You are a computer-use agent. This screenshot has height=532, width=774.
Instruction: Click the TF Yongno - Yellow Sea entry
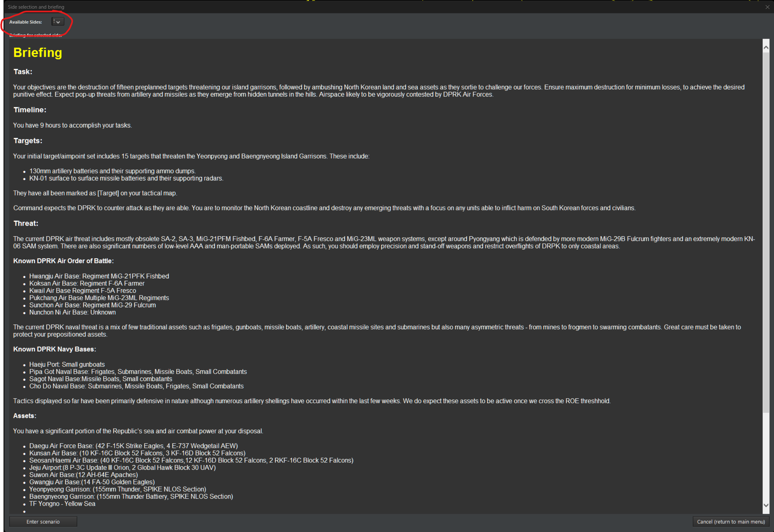click(62, 504)
